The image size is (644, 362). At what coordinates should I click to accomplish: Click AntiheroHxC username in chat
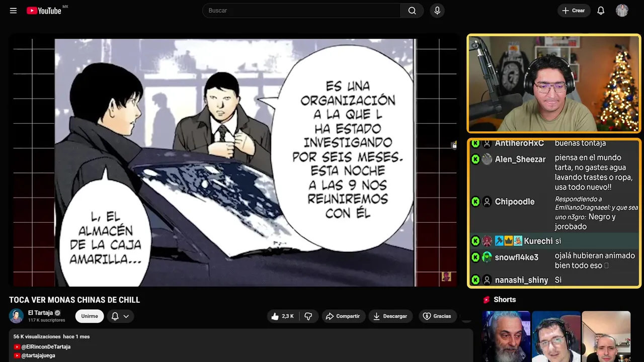519,144
